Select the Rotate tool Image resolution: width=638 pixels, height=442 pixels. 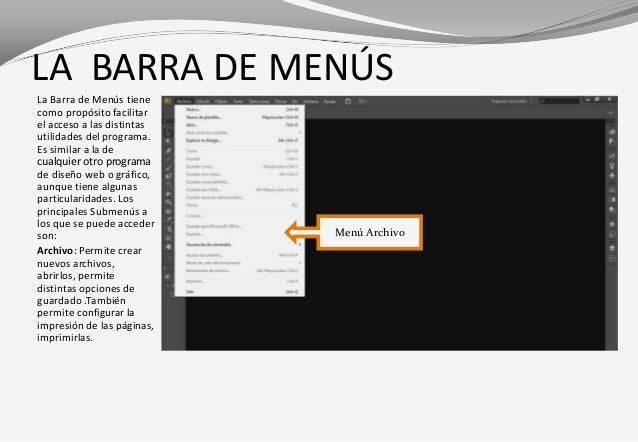coord(168,184)
